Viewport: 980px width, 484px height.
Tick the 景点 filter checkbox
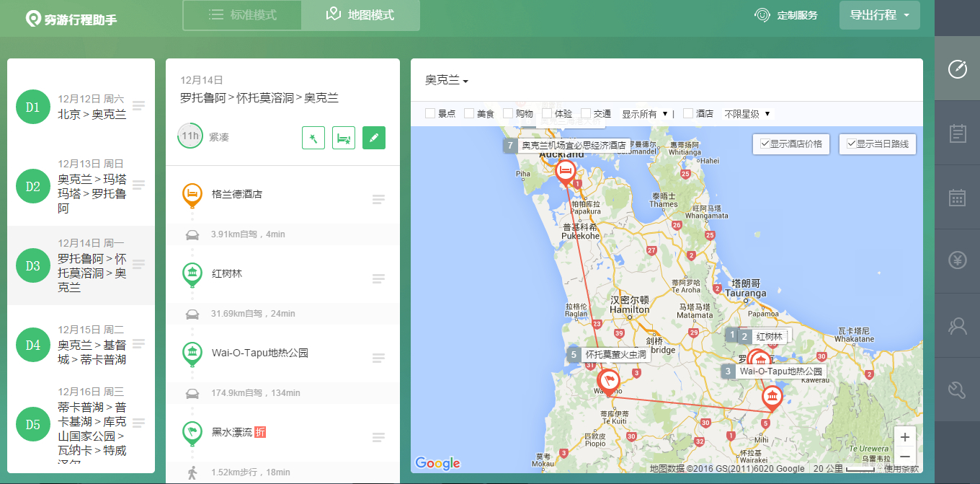click(x=430, y=113)
